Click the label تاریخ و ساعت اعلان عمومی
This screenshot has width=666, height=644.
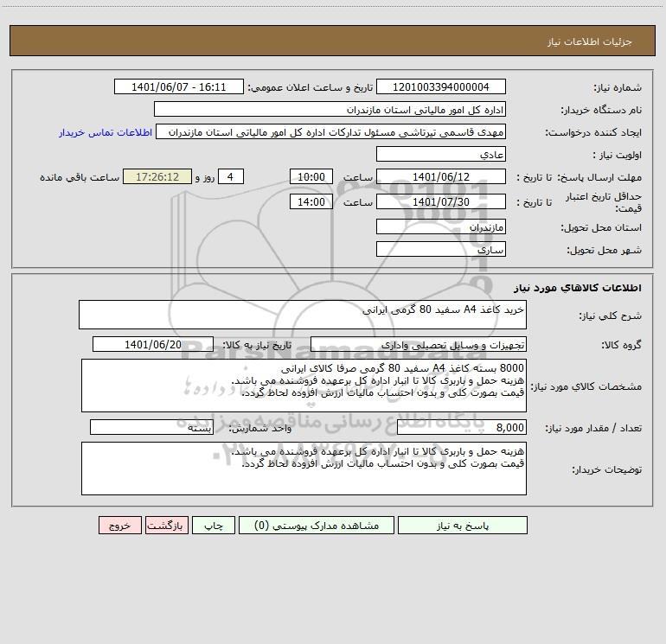(x=311, y=88)
